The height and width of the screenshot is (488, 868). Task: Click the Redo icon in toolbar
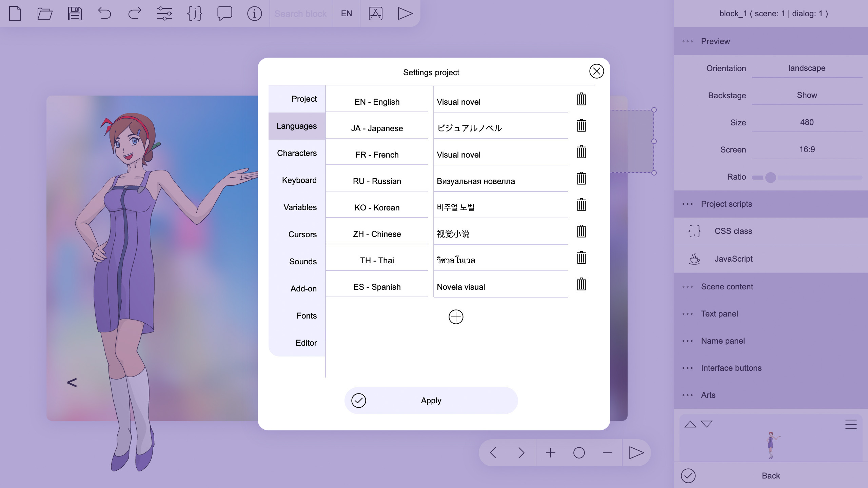pyautogui.click(x=134, y=14)
